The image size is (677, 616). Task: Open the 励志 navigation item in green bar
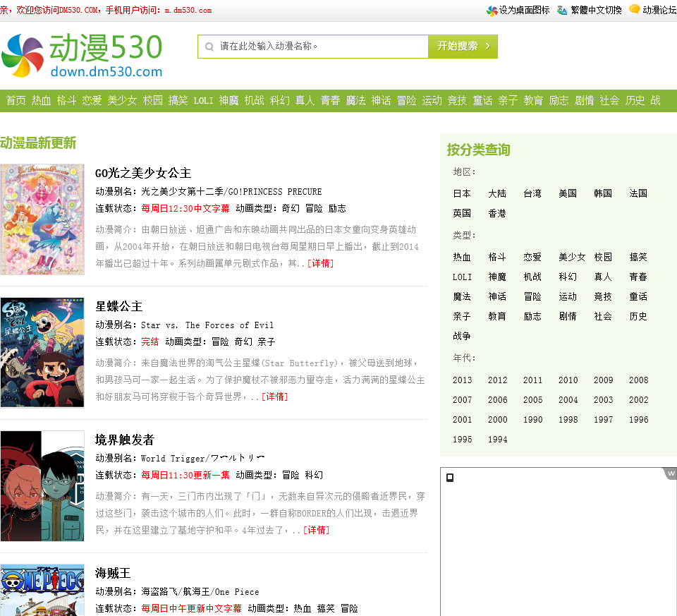(x=559, y=101)
